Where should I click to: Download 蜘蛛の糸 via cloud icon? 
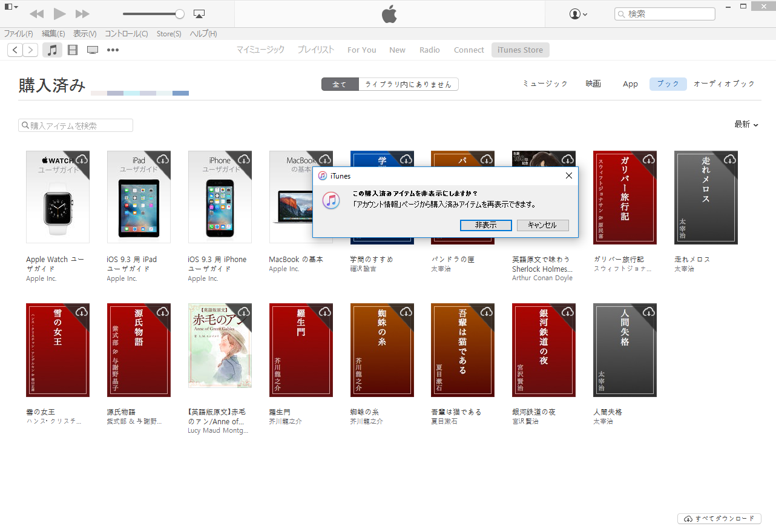[406, 312]
